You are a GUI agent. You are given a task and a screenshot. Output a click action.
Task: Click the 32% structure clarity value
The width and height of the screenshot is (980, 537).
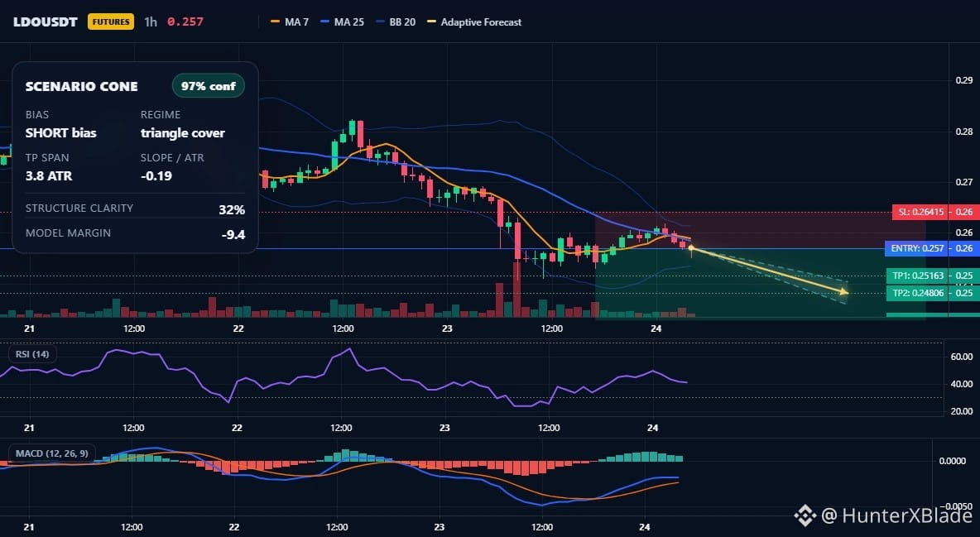coord(232,209)
